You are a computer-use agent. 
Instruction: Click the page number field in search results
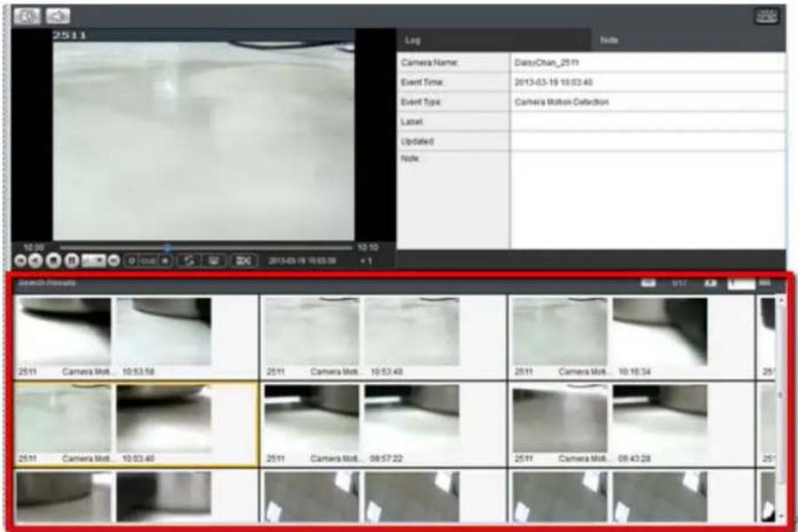coord(741,283)
